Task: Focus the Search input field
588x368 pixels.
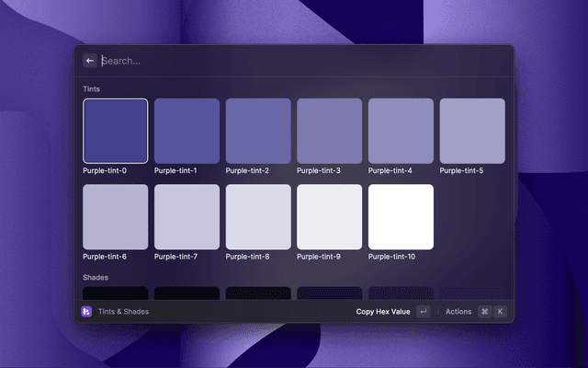Action: pyautogui.click(x=294, y=61)
